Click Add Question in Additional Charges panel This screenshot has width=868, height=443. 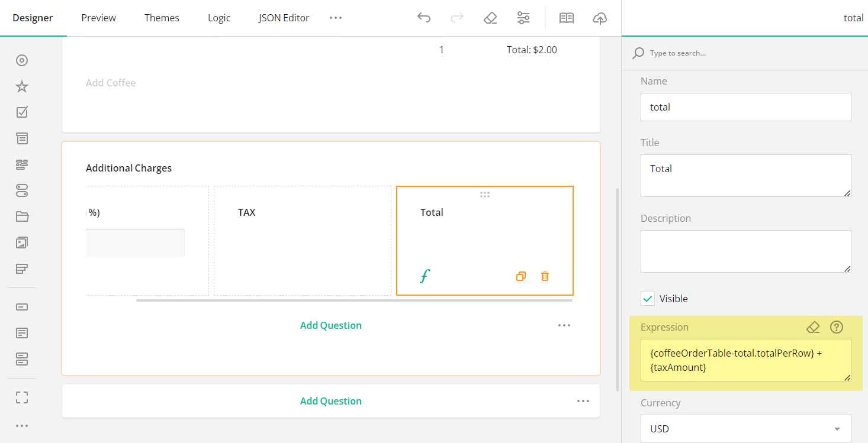tap(330, 325)
